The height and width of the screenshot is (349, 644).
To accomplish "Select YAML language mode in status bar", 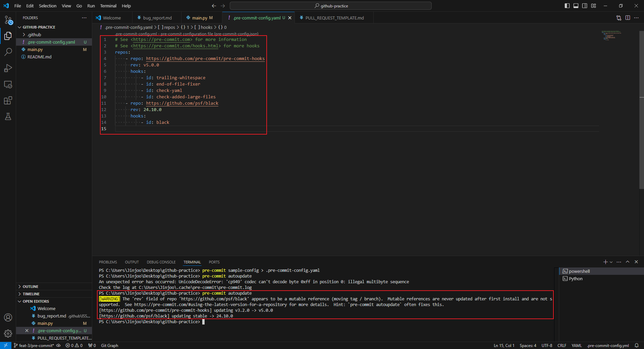I will coord(577,345).
